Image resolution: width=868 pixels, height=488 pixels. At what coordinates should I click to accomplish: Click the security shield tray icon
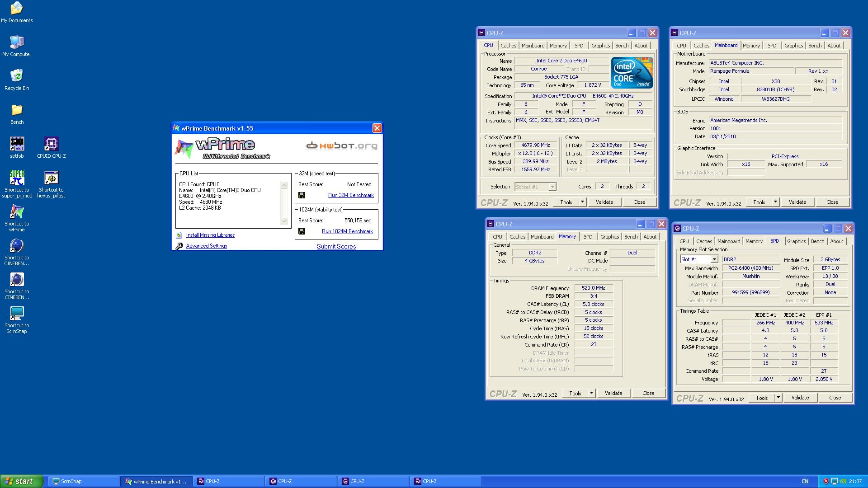826,481
